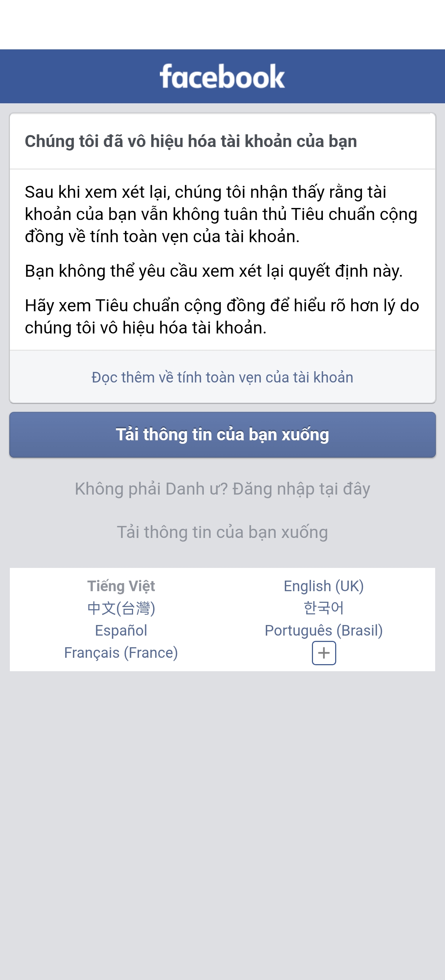
Task: Switch language to English (UK)
Action: point(324,586)
